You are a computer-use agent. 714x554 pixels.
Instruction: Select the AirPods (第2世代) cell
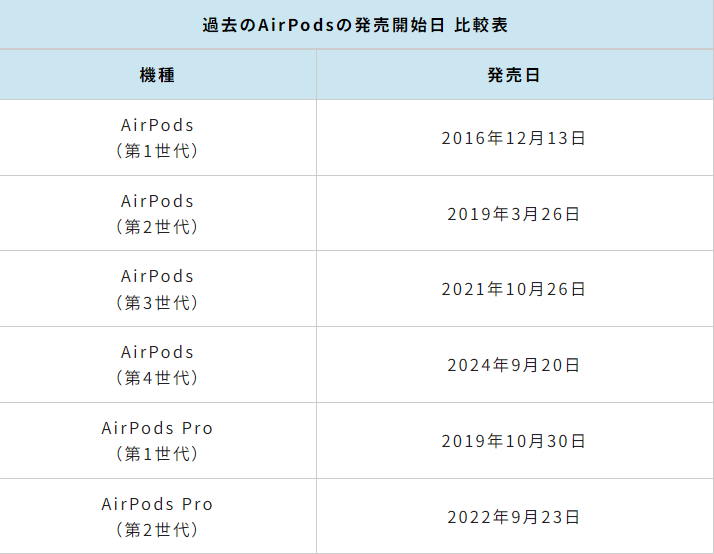(x=158, y=213)
